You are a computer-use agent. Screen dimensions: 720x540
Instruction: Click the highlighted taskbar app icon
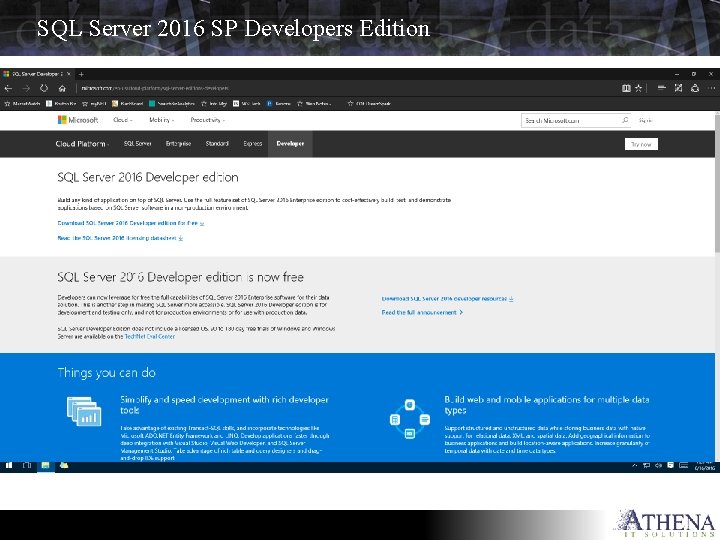tap(45, 466)
